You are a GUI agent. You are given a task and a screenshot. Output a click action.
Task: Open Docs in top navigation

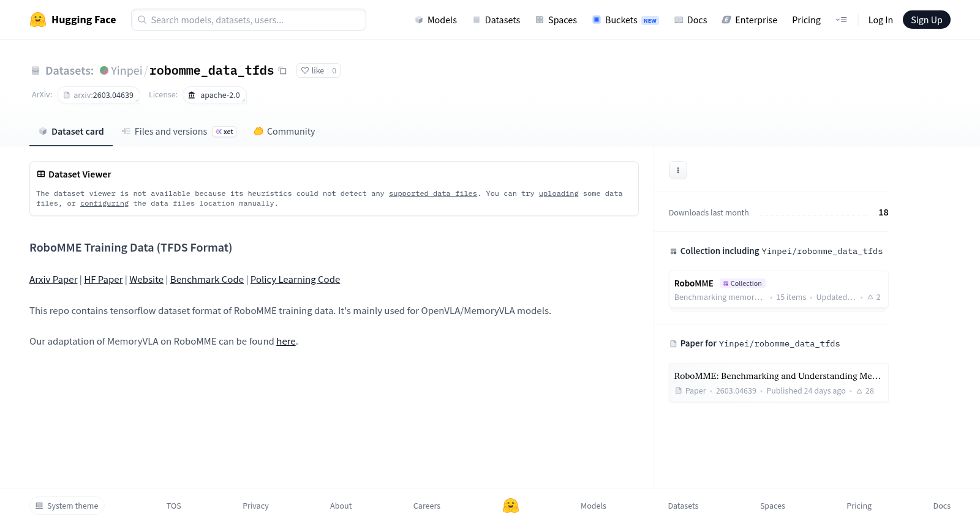tap(690, 20)
